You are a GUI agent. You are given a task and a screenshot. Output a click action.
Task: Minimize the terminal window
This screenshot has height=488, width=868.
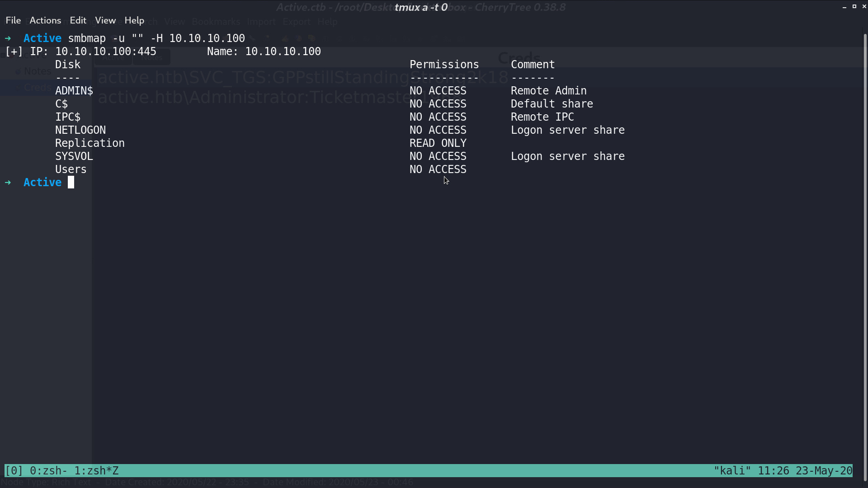(x=844, y=7)
